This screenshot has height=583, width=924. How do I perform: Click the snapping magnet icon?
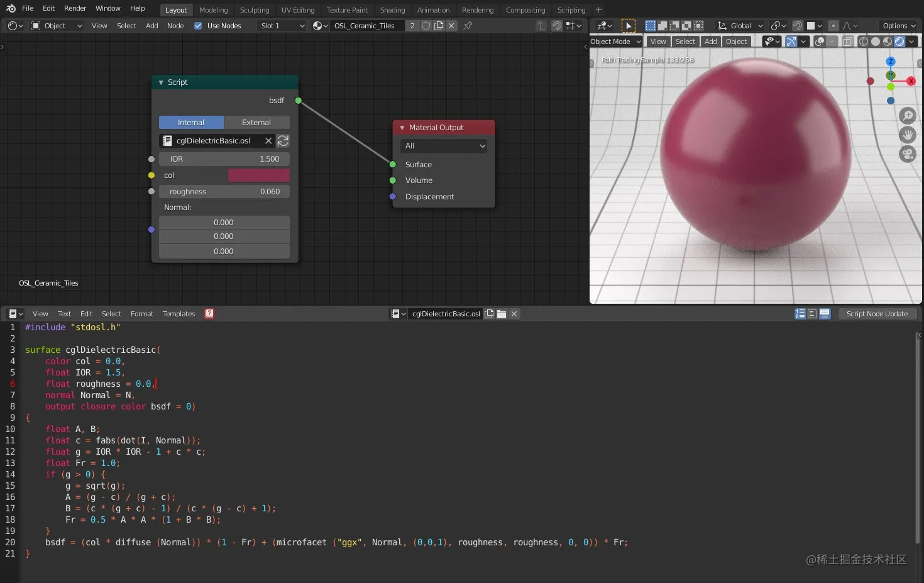798,26
